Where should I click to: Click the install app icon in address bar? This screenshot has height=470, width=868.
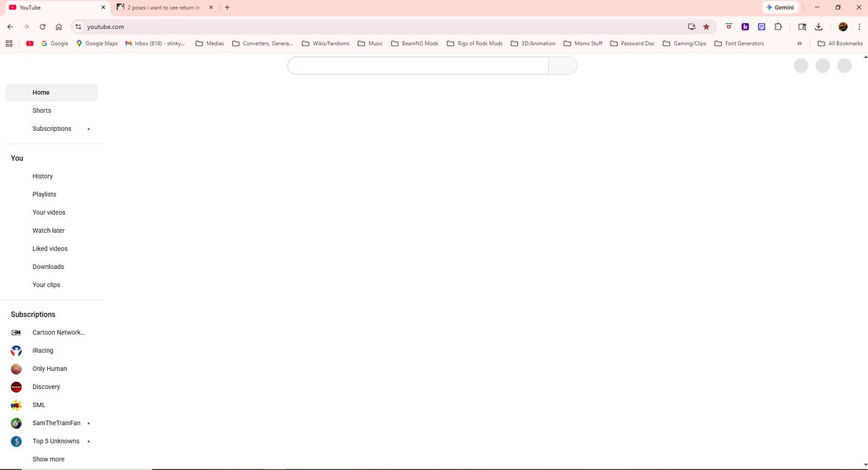pyautogui.click(x=692, y=27)
